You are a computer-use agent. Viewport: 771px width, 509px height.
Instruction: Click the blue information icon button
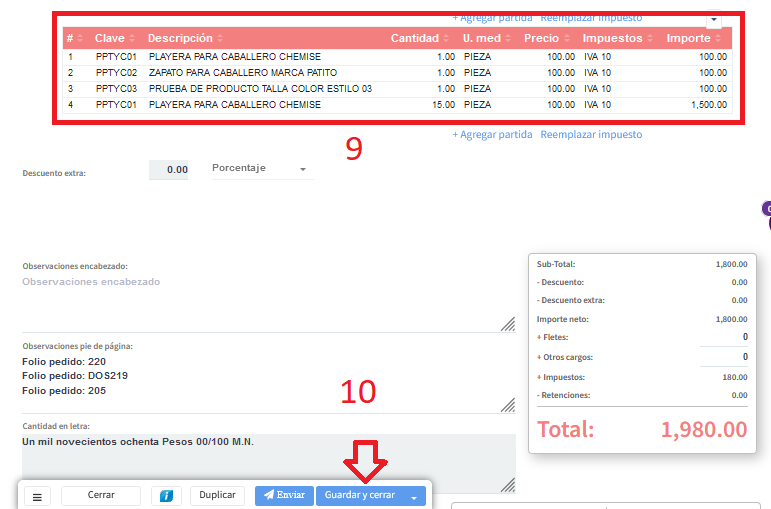166,496
